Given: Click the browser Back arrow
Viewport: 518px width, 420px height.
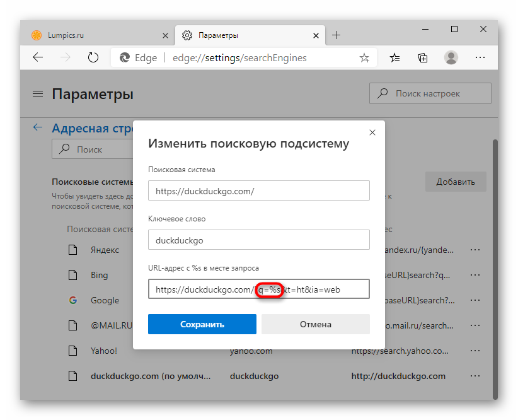Looking at the screenshot, I should click(38, 57).
